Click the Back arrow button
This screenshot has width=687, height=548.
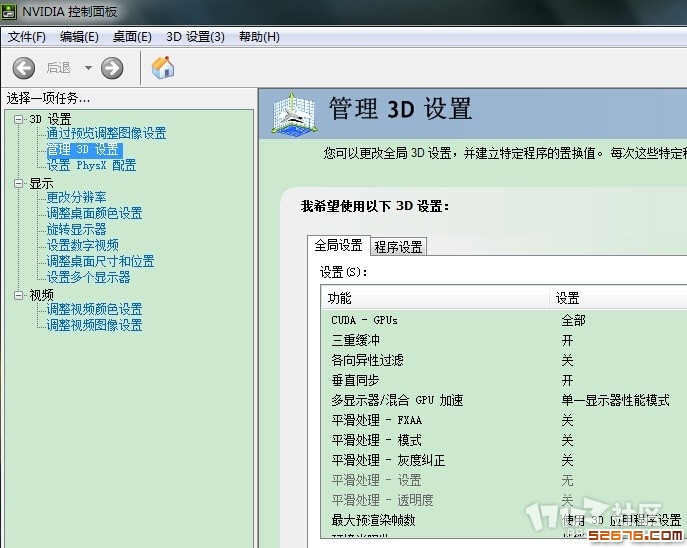pos(24,68)
